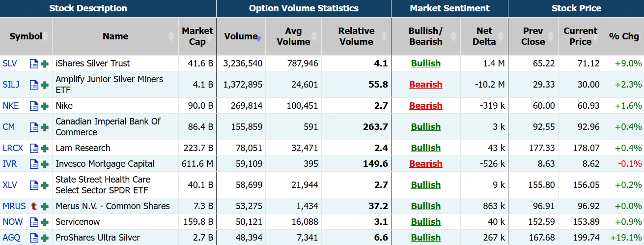This screenshot has width=644, height=245.
Task: Open the report page icon for AGQ
Action: pos(34,238)
